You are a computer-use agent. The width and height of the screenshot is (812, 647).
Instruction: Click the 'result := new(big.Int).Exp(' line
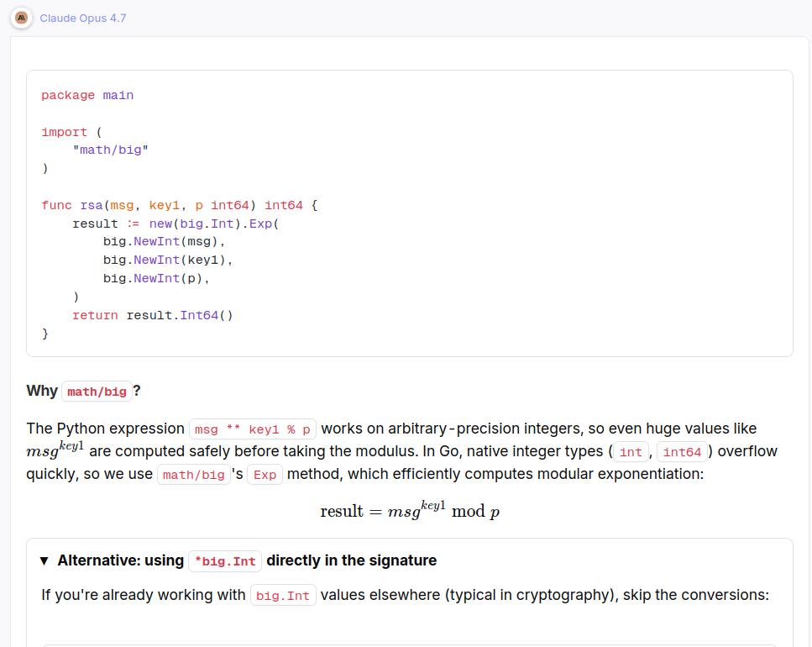[x=176, y=224]
